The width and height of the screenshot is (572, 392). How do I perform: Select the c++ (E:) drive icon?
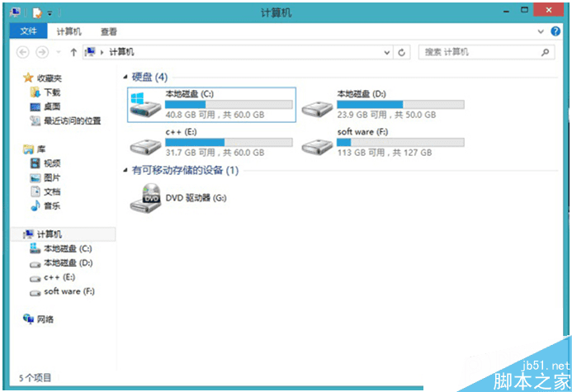tap(145, 146)
